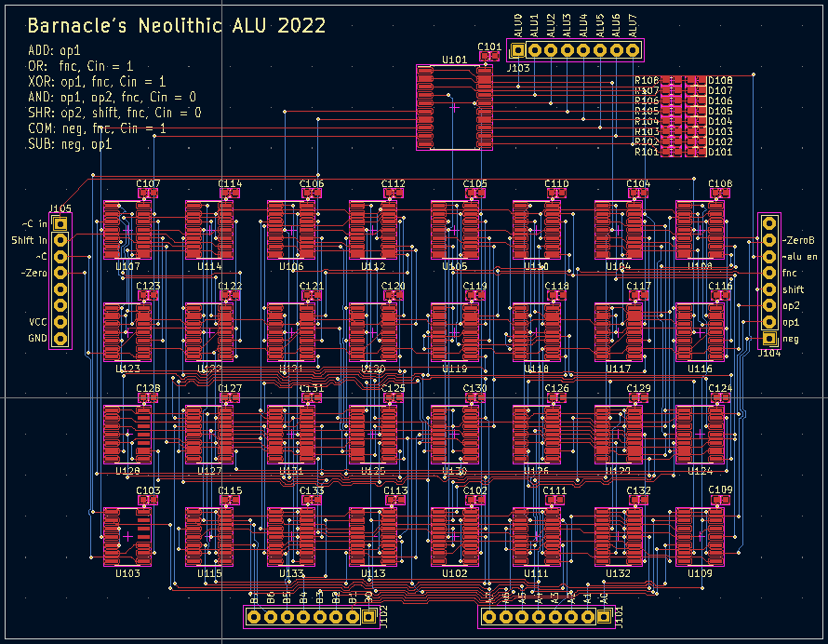828x644 pixels.
Task: Click the U109 chip at bottom right
Action: (x=700, y=536)
